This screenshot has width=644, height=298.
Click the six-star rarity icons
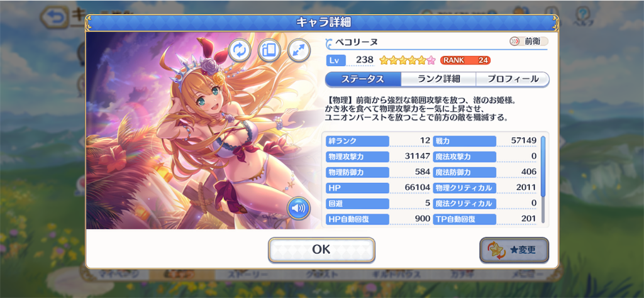407,60
